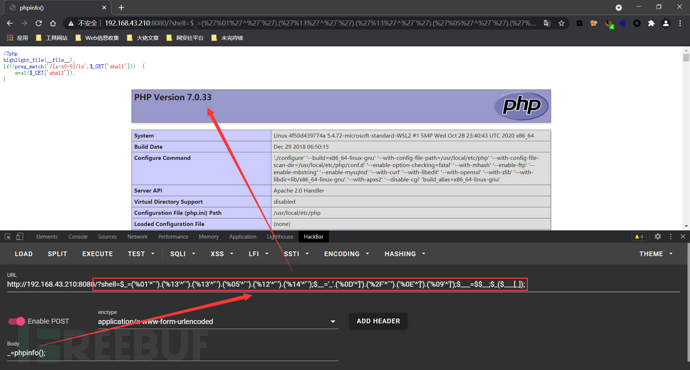Close the DevTools panel

pos(683,237)
